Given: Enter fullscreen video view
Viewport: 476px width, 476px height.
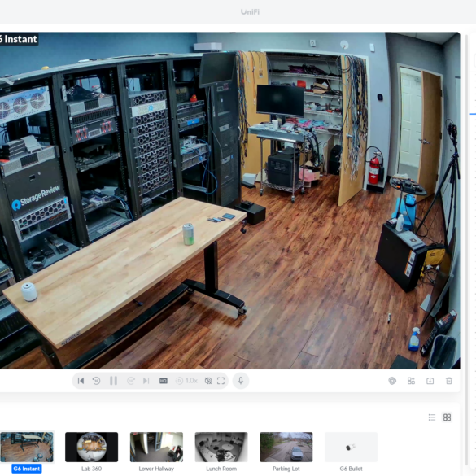Looking at the screenshot, I should 221,381.
